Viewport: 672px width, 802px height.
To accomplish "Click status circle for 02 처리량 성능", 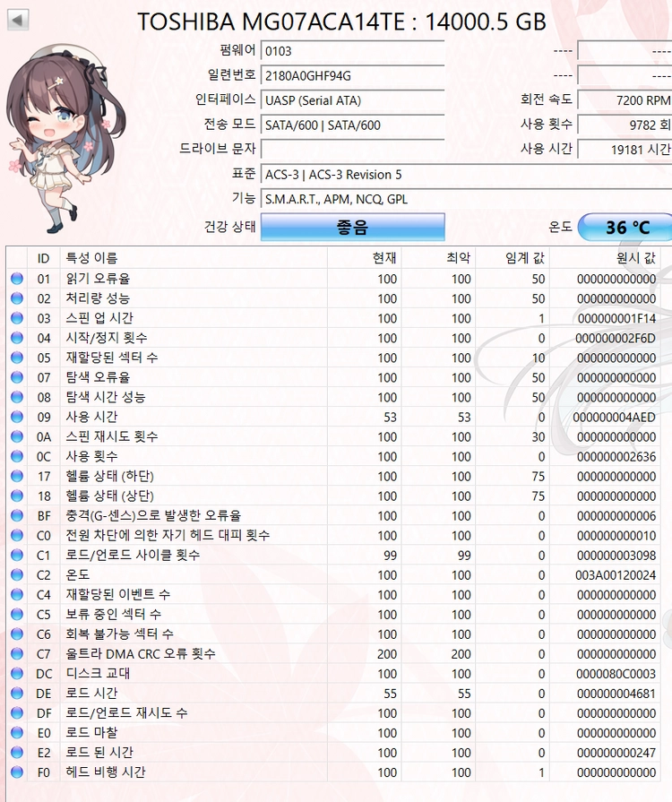I will [x=17, y=298].
